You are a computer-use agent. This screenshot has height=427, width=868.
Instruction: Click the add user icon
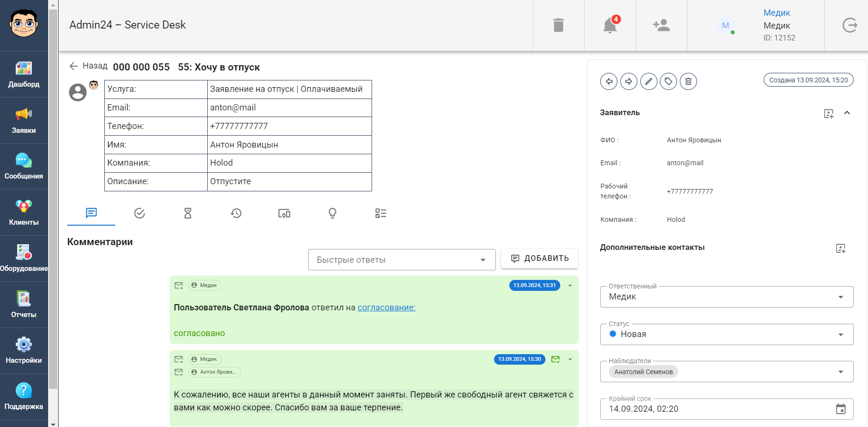[661, 25]
